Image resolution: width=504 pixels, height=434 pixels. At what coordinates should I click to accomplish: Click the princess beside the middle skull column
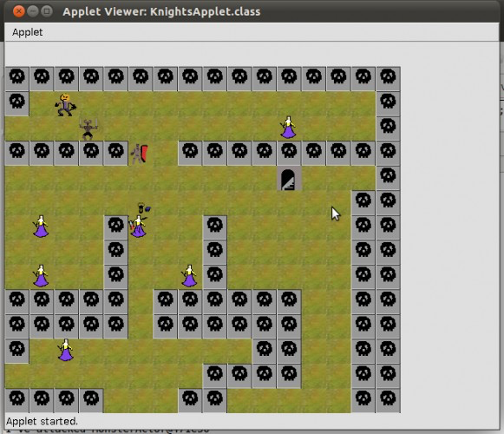pos(189,276)
